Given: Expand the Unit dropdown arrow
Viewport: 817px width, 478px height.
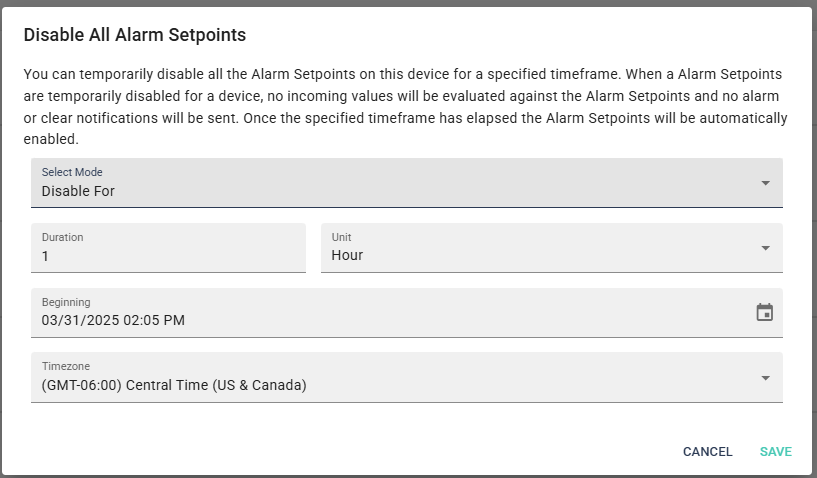Looking at the screenshot, I should pyautogui.click(x=765, y=248).
